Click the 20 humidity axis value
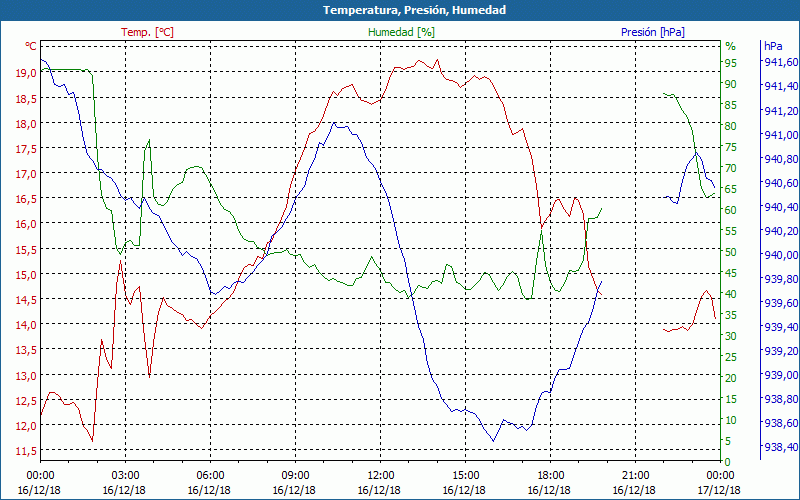The height and width of the screenshot is (500, 800). pos(731,378)
